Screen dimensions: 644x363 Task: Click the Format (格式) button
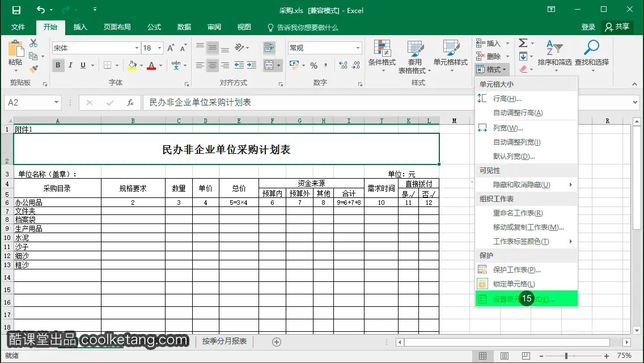click(x=493, y=69)
